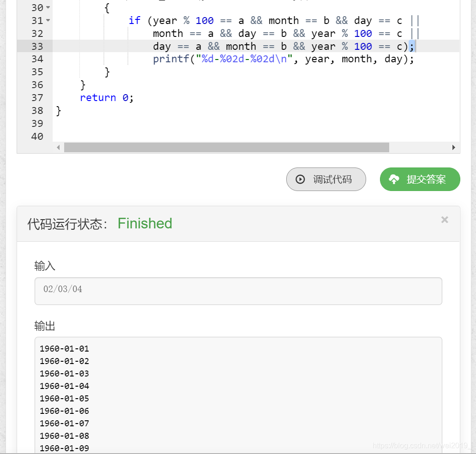Click the return keyword on line 37
Image resolution: width=476 pixels, height=454 pixels.
[x=98, y=98]
